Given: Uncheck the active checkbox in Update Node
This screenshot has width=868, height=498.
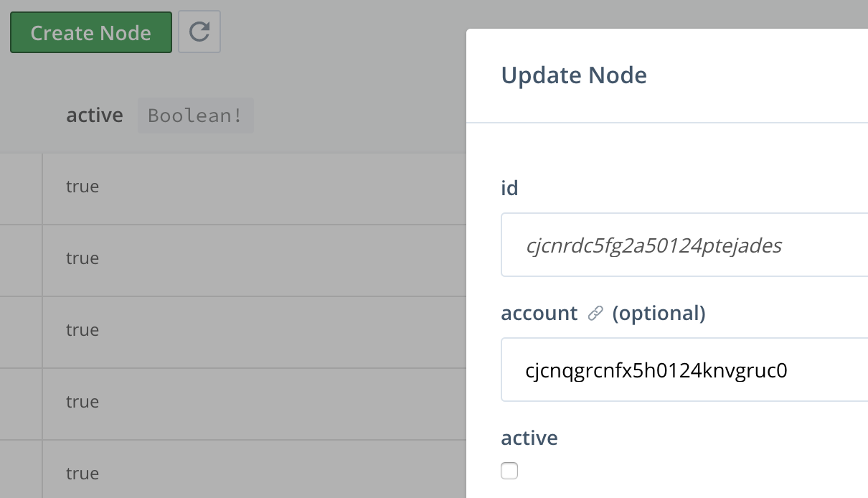Looking at the screenshot, I should [x=509, y=471].
